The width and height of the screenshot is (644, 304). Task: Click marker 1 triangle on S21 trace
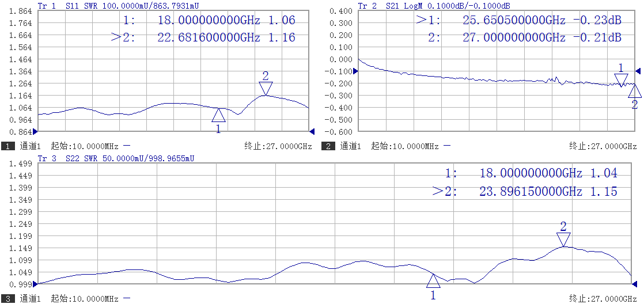tap(621, 80)
